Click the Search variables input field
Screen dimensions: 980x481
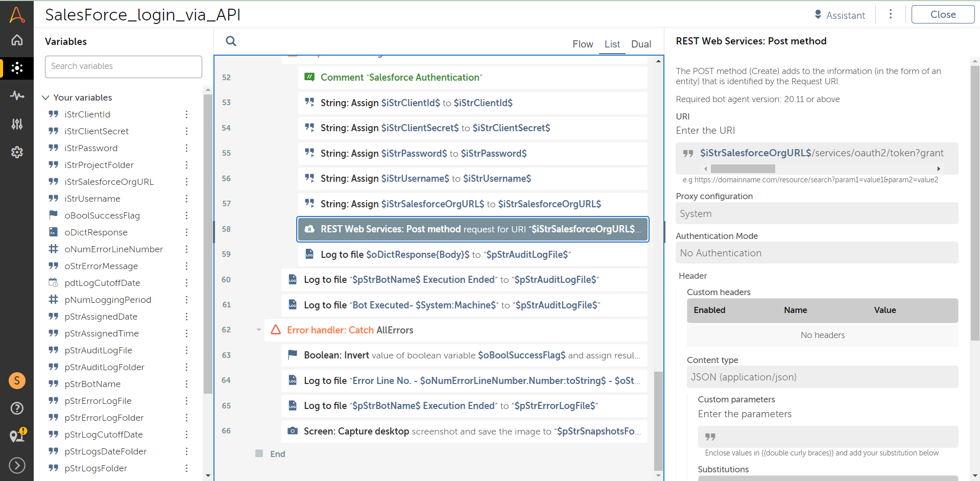click(123, 66)
